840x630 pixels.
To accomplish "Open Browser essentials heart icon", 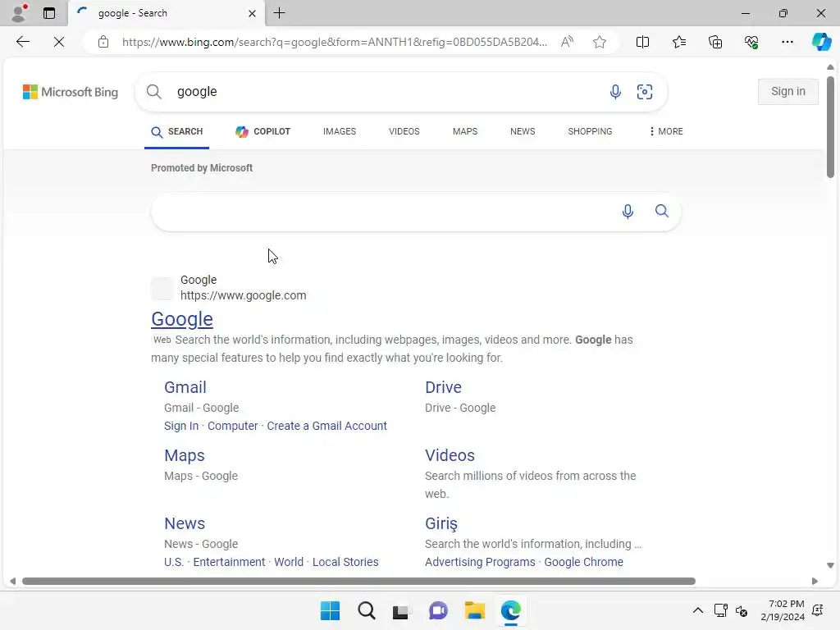I will point(751,42).
